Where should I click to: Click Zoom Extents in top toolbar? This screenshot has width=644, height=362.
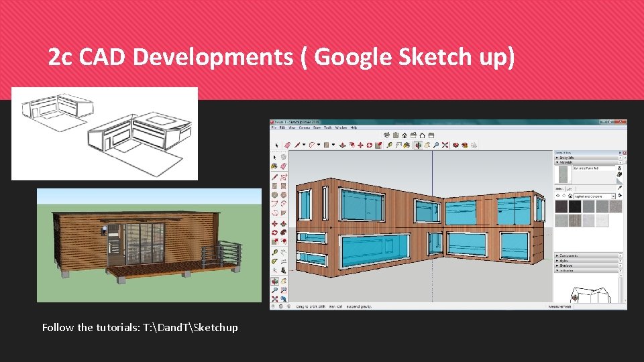445,145
